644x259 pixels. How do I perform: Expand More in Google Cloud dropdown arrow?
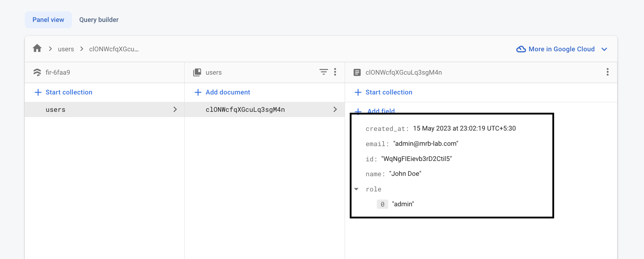(x=604, y=49)
